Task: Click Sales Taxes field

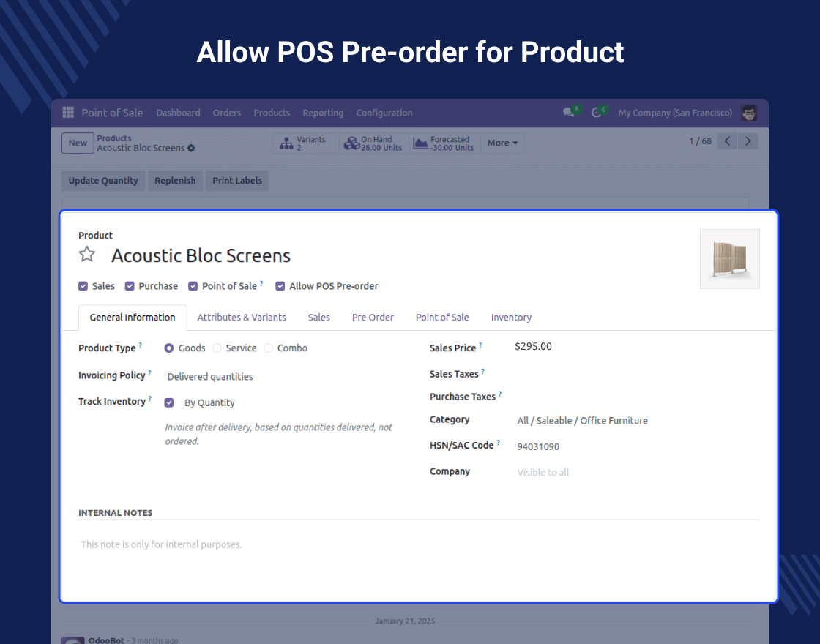Action: tap(637, 374)
